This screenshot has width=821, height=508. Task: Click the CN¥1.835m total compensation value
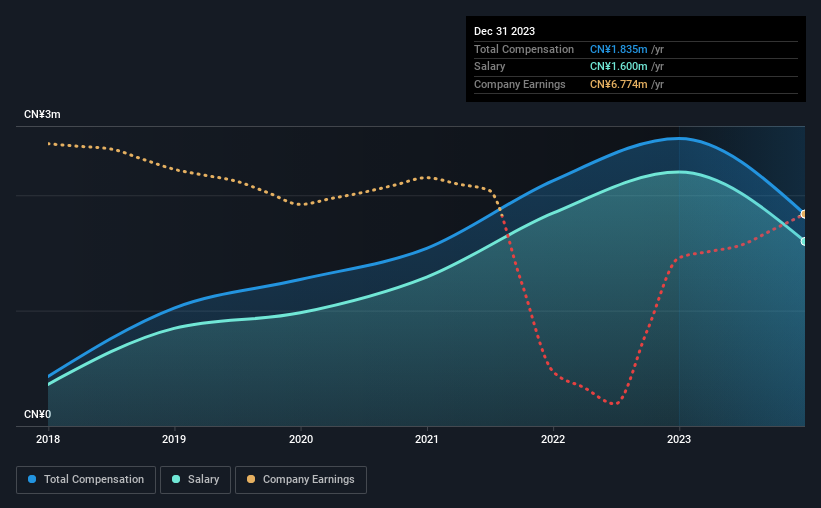(x=618, y=49)
